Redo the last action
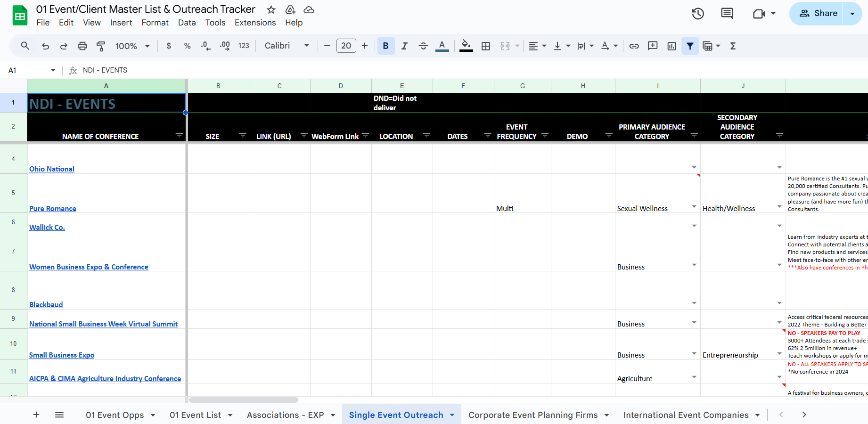The height and width of the screenshot is (424, 868). pyautogui.click(x=64, y=46)
